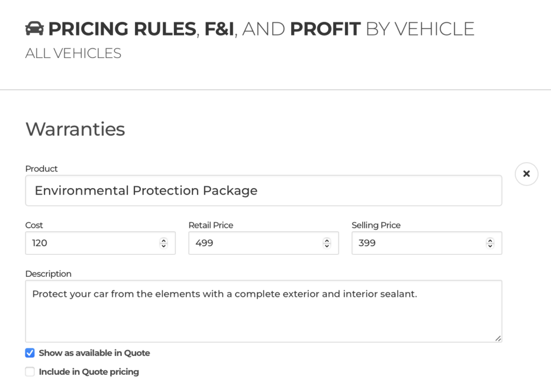Uncheck the Show as available in Quote checkbox
This screenshot has height=392, width=551.
30,353
